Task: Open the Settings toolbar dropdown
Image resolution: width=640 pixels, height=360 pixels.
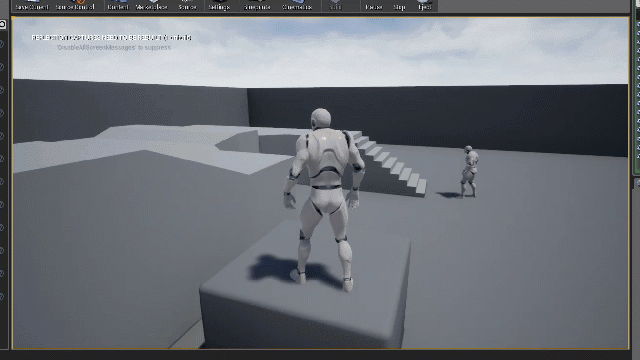Action: pos(219,6)
